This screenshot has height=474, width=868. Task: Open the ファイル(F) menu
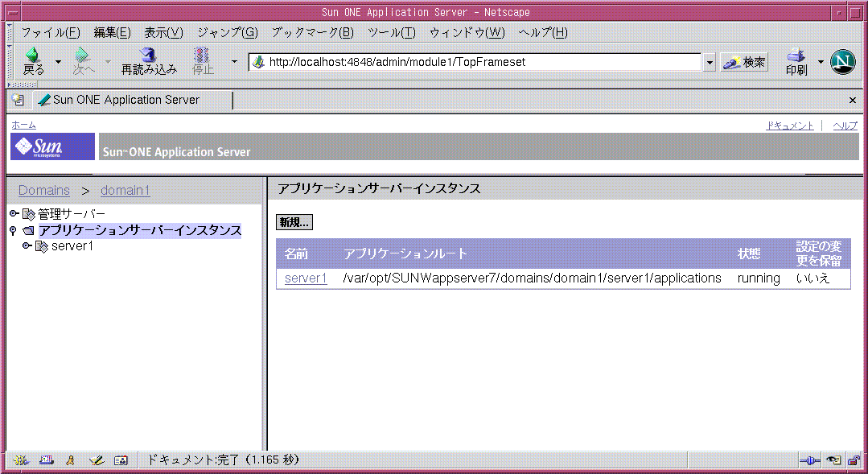51,33
